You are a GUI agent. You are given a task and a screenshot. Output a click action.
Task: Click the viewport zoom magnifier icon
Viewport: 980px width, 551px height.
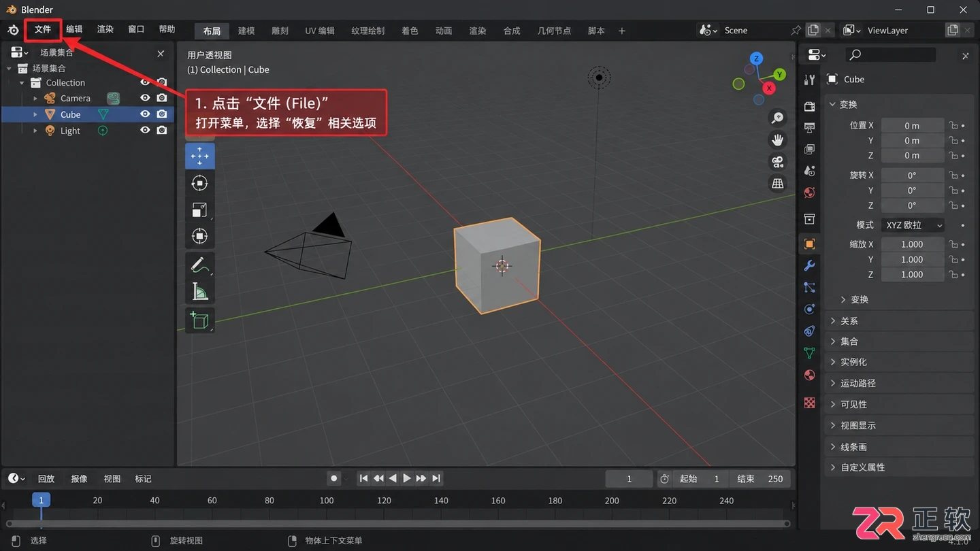tap(777, 118)
